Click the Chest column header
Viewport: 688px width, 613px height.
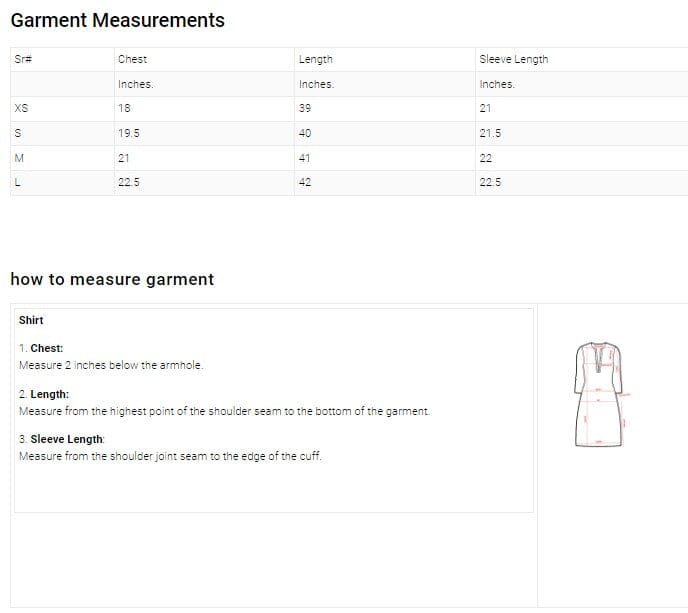pyautogui.click(x=132, y=60)
